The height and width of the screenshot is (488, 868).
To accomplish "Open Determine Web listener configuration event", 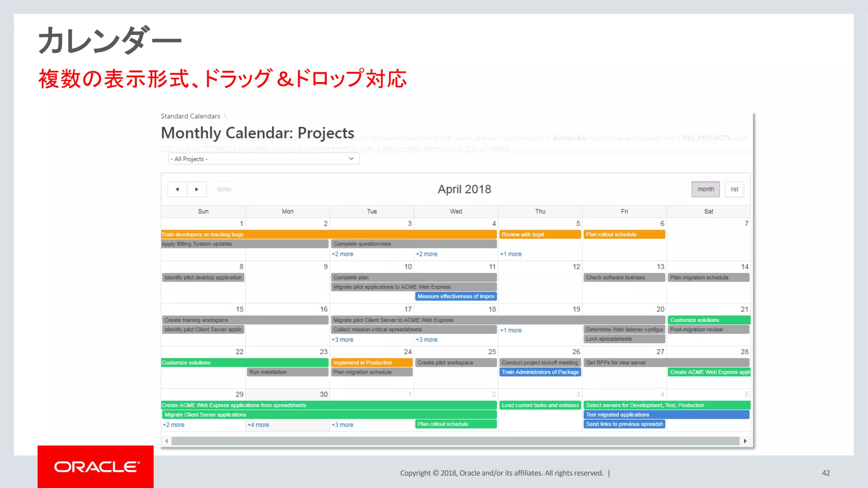I will [x=624, y=330].
